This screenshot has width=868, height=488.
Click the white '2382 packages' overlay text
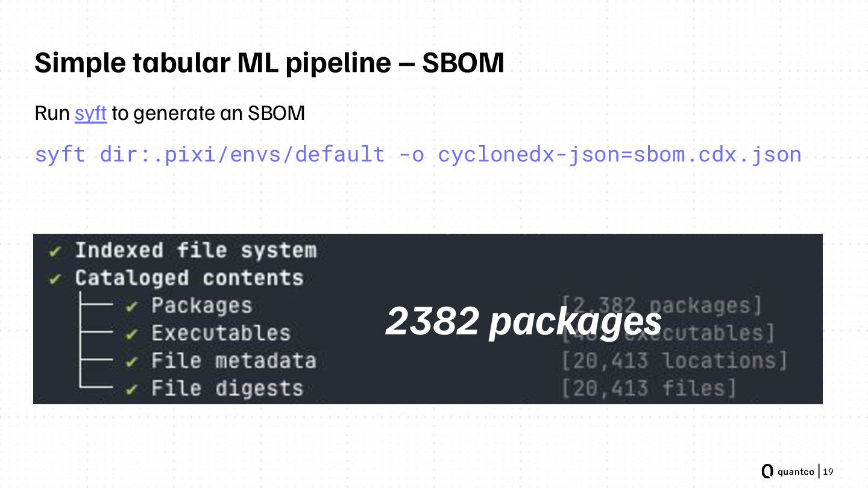523,321
